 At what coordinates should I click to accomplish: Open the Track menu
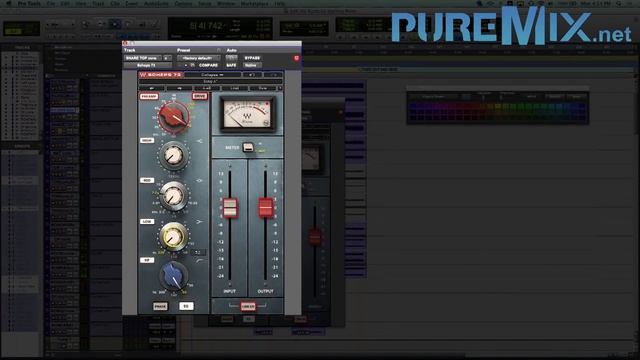point(98,4)
